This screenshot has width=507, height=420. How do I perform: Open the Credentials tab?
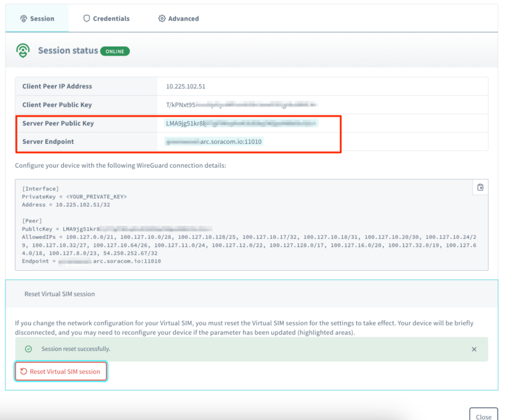(106, 18)
